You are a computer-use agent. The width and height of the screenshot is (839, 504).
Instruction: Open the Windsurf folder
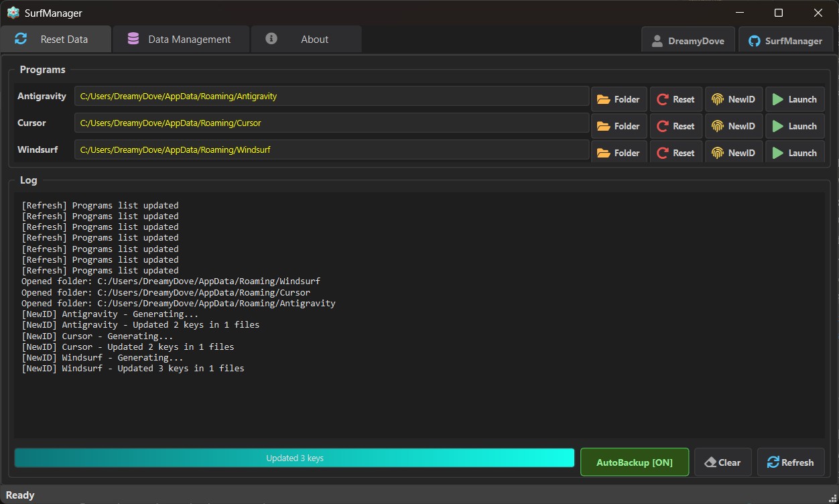point(619,152)
